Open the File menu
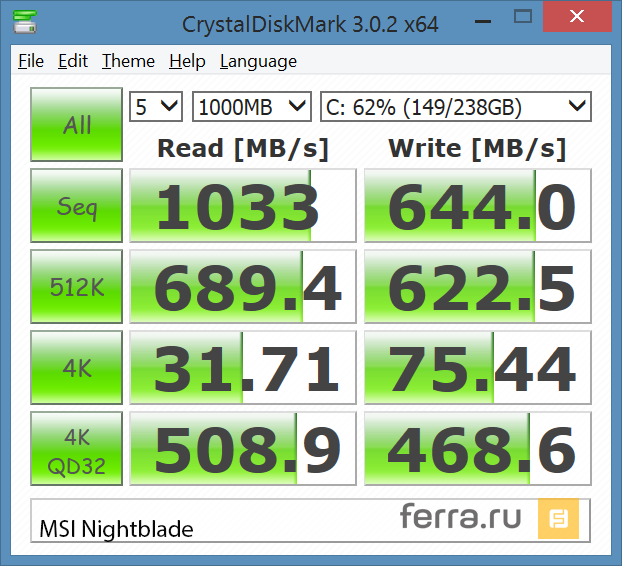The height and width of the screenshot is (566, 622). pos(31,61)
